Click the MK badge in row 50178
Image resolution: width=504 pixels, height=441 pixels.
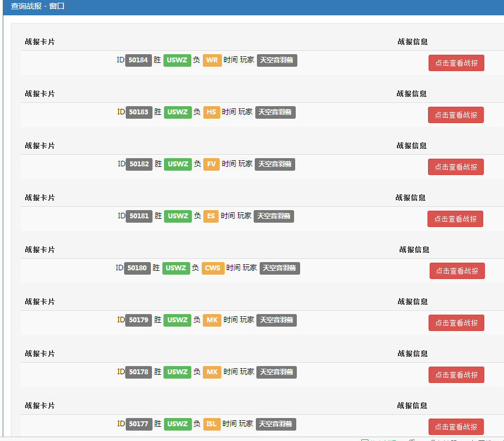[212, 372]
